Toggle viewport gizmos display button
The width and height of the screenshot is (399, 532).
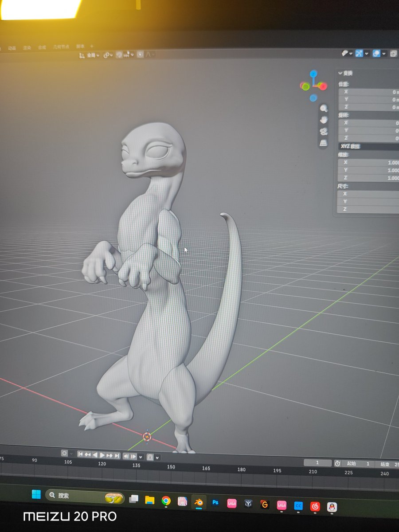tap(359, 53)
